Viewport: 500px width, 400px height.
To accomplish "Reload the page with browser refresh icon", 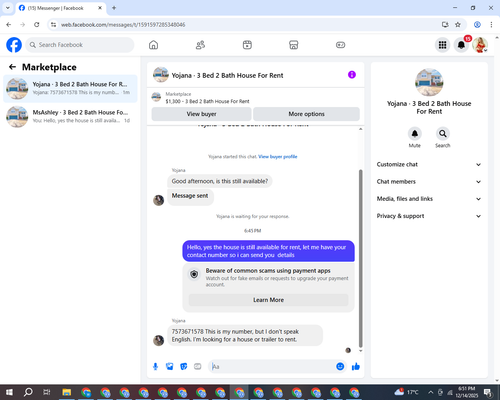I will 37,25.
